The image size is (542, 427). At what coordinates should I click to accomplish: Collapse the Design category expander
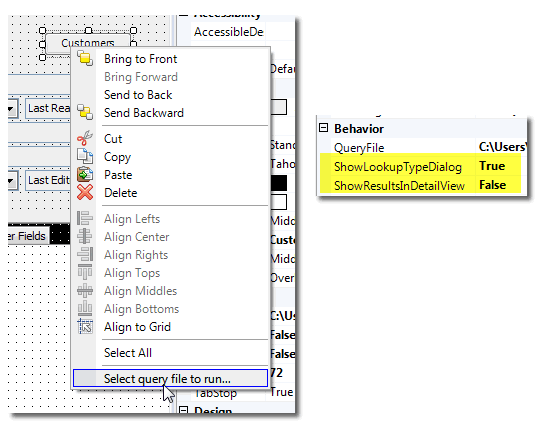pos(184,410)
